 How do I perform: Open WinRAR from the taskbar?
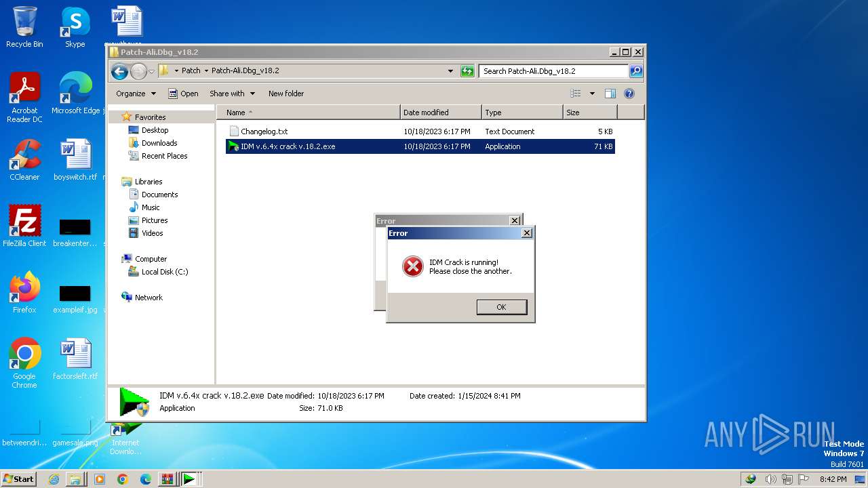(x=167, y=479)
